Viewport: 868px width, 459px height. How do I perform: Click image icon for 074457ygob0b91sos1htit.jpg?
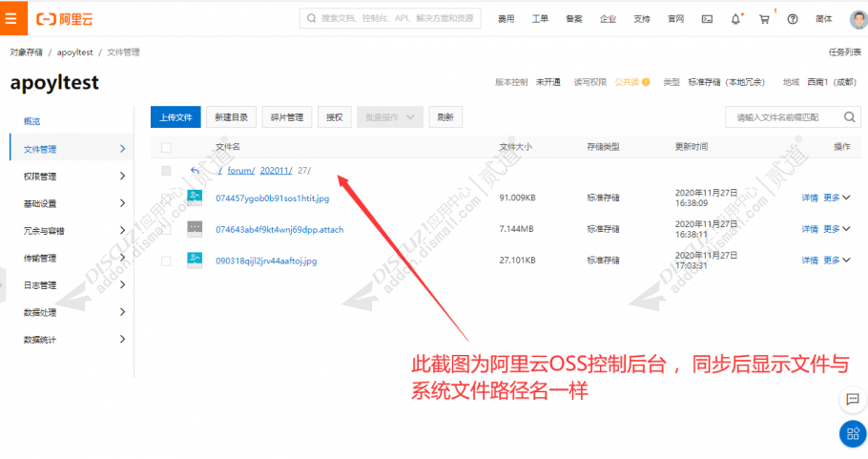(x=195, y=198)
